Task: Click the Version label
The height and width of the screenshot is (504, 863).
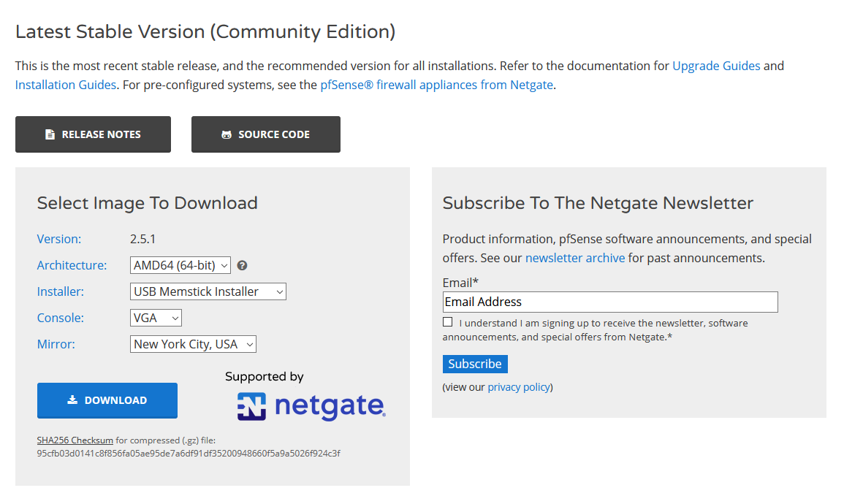Action: pyautogui.click(x=59, y=239)
